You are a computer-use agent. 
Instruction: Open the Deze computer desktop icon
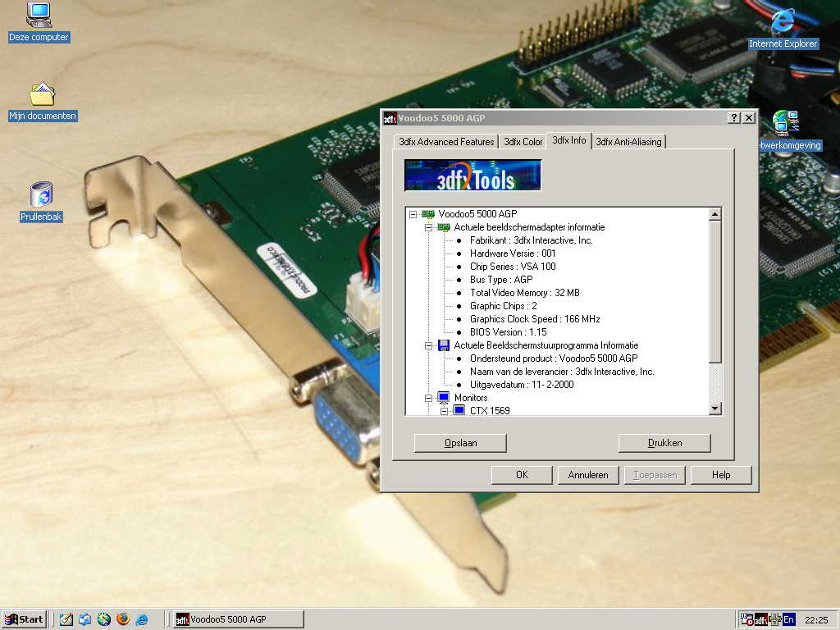pos(39,15)
